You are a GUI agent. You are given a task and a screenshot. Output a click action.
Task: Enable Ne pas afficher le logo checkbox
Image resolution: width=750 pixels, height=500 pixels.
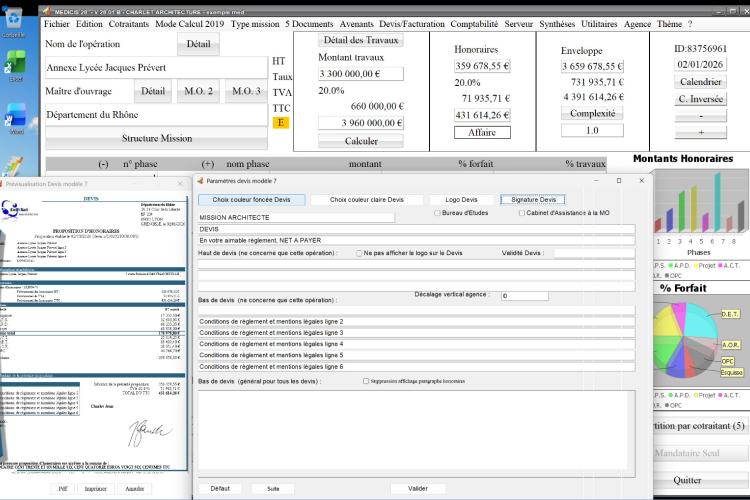click(x=359, y=253)
